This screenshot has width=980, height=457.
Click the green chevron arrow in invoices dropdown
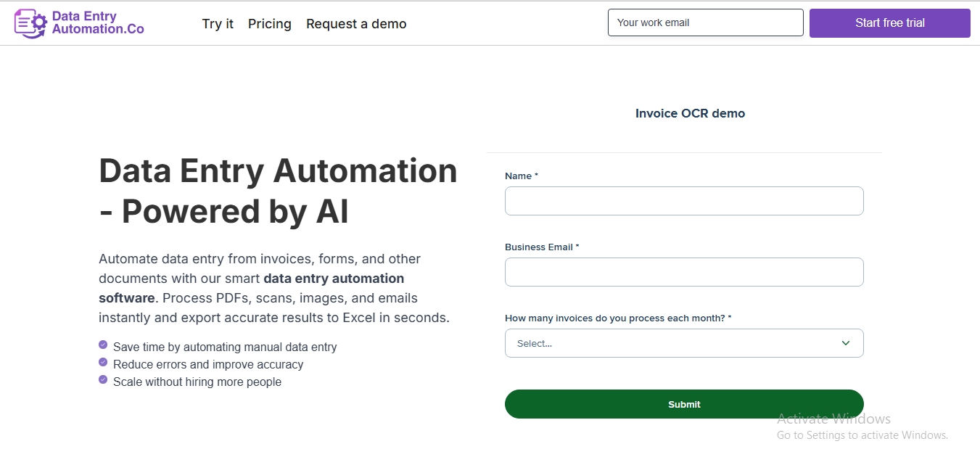[845, 343]
